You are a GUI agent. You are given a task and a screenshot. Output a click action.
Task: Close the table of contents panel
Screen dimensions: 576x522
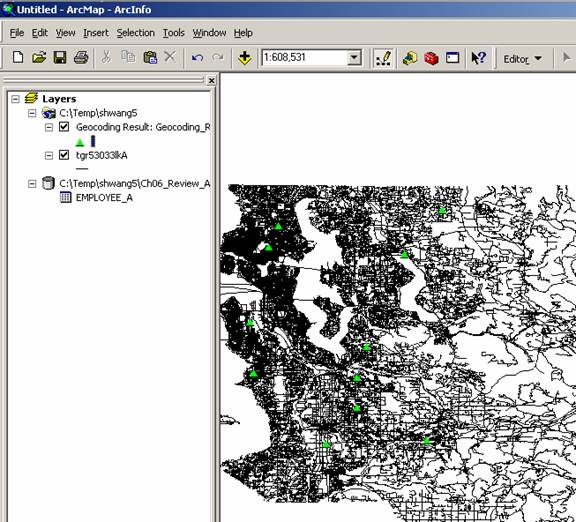(x=211, y=80)
